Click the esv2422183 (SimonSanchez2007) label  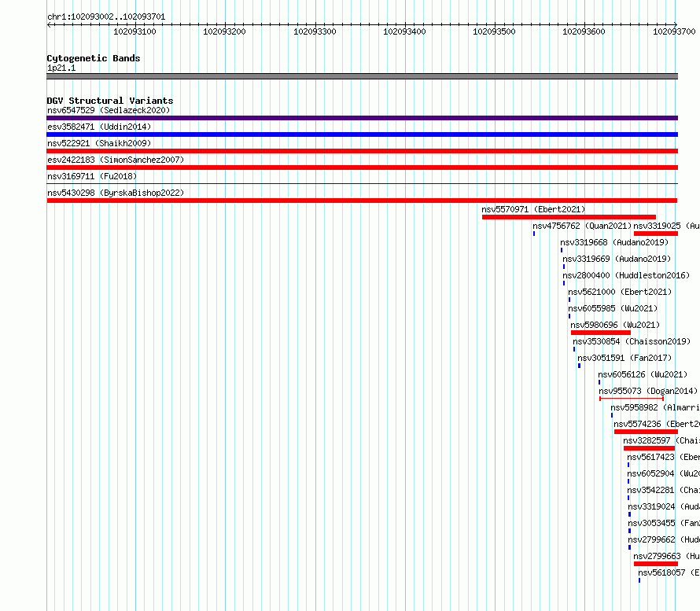pyautogui.click(x=116, y=160)
